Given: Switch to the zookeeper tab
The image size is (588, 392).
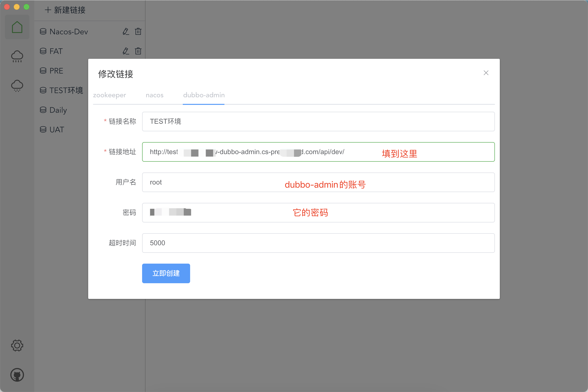Looking at the screenshot, I should coord(110,95).
